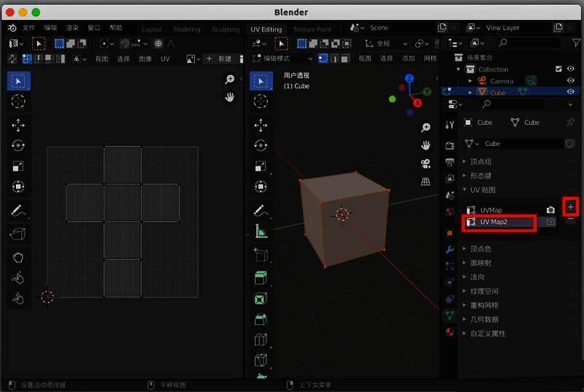
Task: Enable vertex select mode in 3D viewport header
Action: click(323, 58)
